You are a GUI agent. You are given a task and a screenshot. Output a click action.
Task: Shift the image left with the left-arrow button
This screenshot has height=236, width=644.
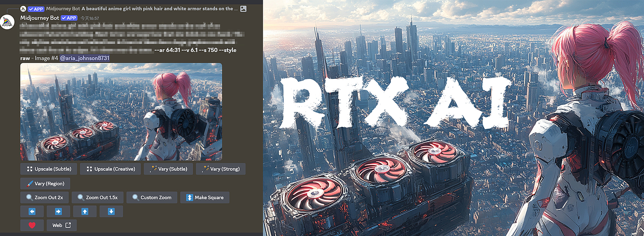click(32, 211)
